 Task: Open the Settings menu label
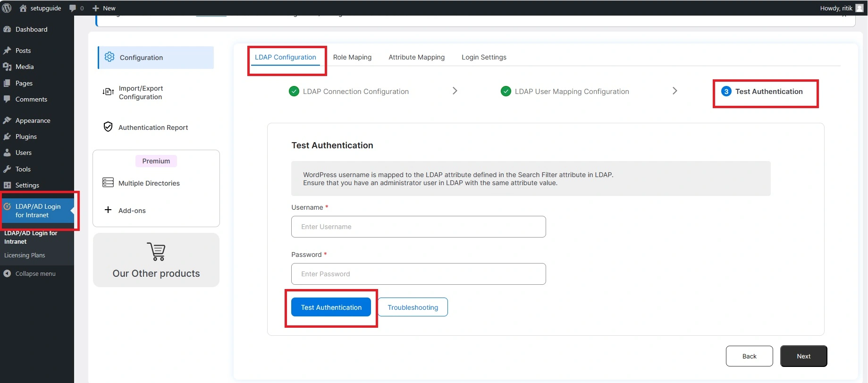click(x=27, y=185)
